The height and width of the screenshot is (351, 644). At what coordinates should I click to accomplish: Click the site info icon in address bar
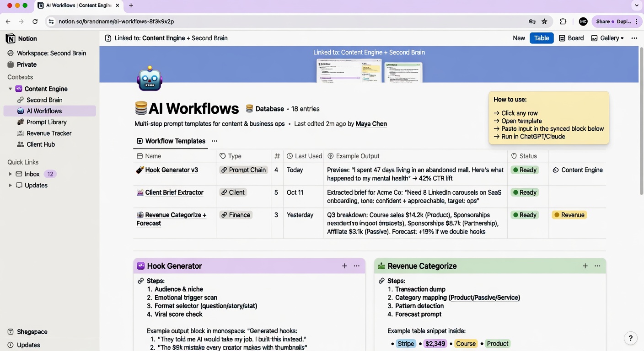[51, 21]
